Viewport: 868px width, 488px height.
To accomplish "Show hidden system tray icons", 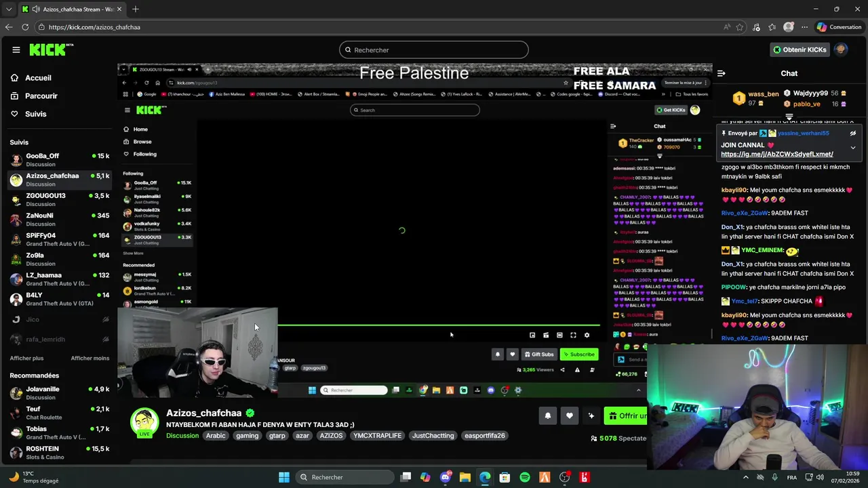I will (746, 477).
